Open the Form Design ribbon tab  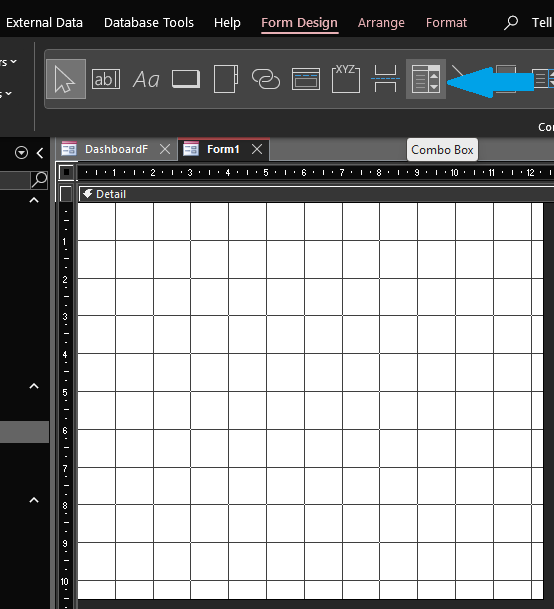pos(300,23)
